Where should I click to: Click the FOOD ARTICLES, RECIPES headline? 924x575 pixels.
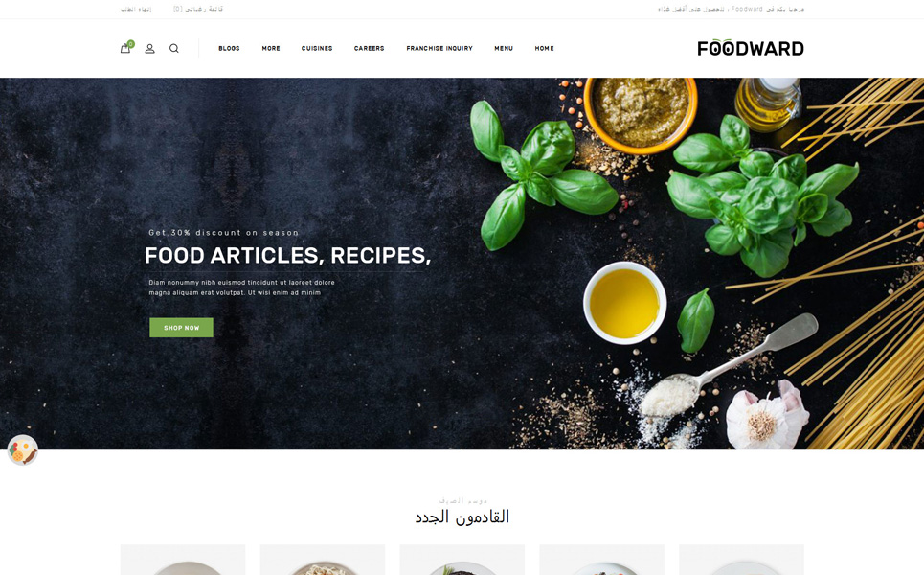pyautogui.click(x=287, y=255)
